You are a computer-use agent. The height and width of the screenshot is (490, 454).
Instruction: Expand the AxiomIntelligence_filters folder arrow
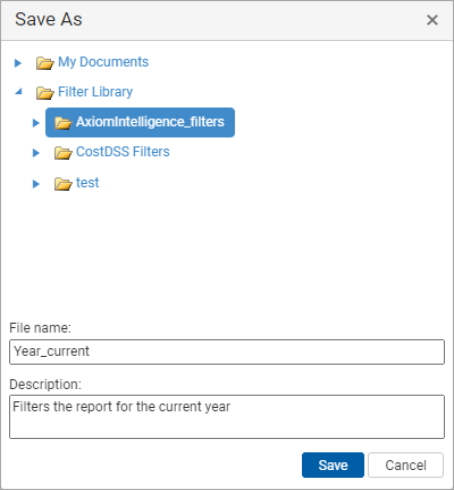[x=36, y=123]
